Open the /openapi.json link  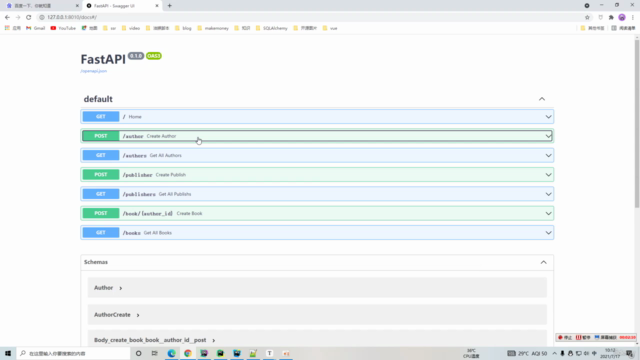[93, 71]
